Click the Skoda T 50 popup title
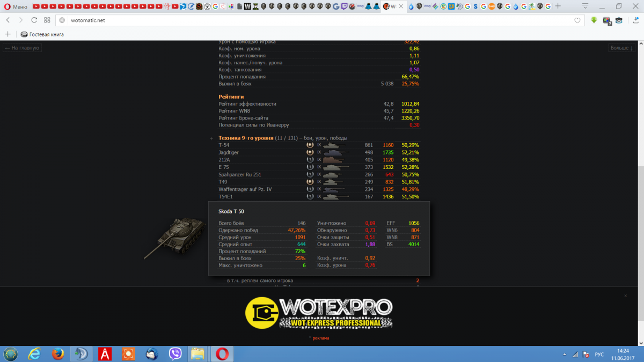The image size is (644, 362). (231, 211)
